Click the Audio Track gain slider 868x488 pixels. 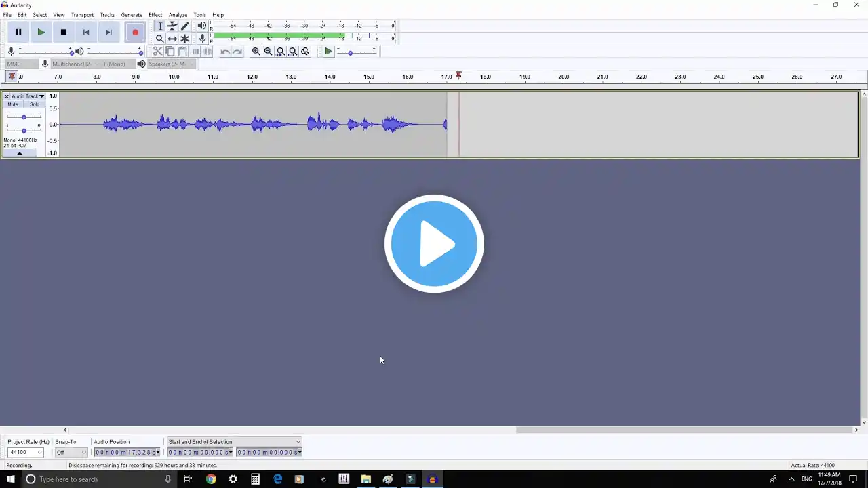(x=24, y=117)
